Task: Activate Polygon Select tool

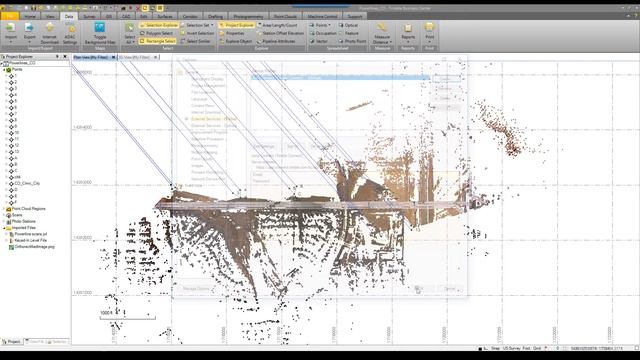Action: click(157, 33)
